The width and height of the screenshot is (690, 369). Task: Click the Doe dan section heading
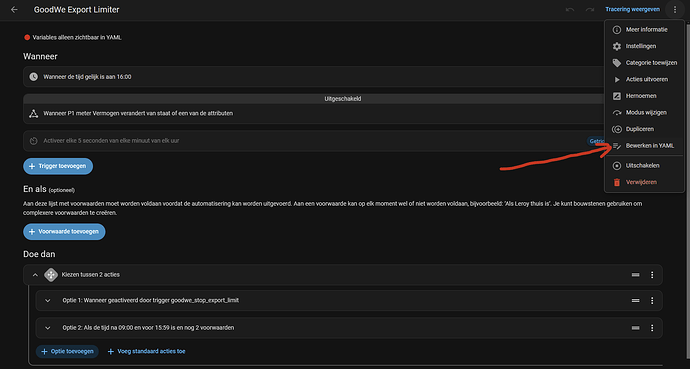pos(39,254)
